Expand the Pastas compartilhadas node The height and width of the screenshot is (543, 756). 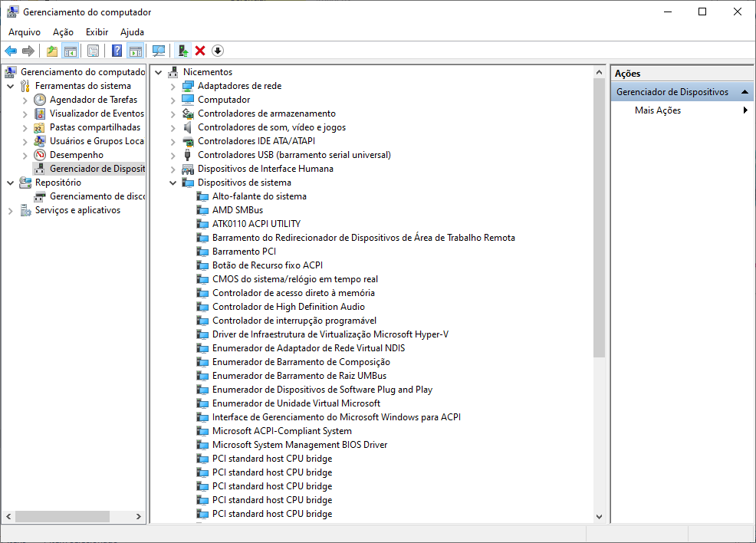(25, 128)
